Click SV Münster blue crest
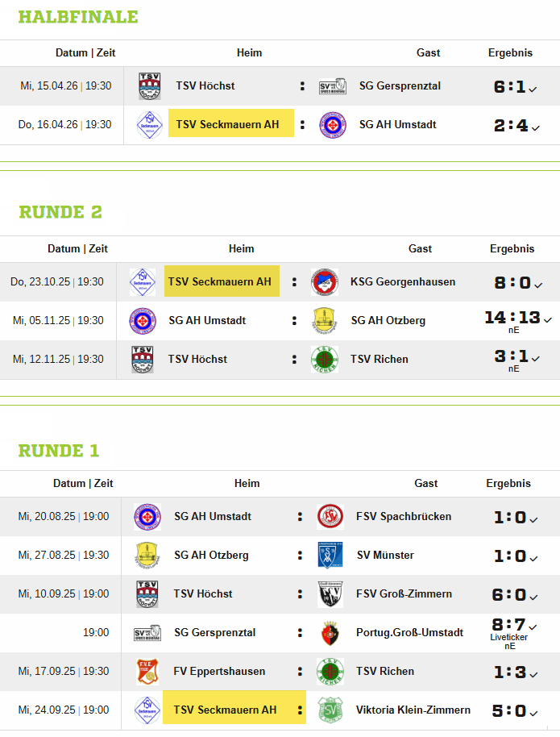This screenshot has width=560, height=737. click(x=330, y=555)
